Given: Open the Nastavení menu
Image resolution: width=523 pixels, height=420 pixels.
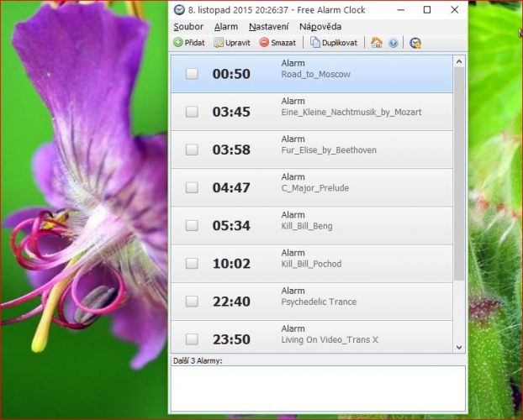Looking at the screenshot, I should click(269, 27).
